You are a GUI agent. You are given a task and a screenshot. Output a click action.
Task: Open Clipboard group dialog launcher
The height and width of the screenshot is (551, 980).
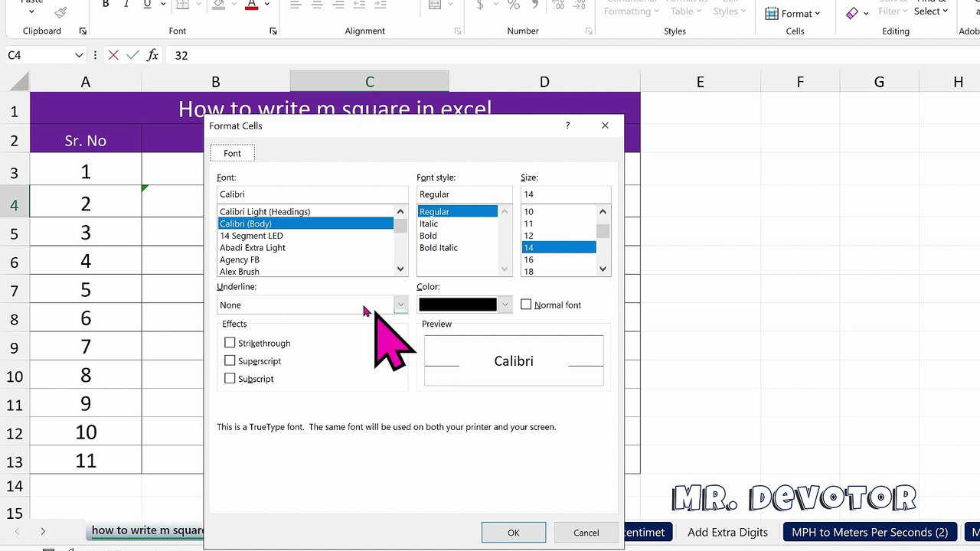tap(83, 31)
